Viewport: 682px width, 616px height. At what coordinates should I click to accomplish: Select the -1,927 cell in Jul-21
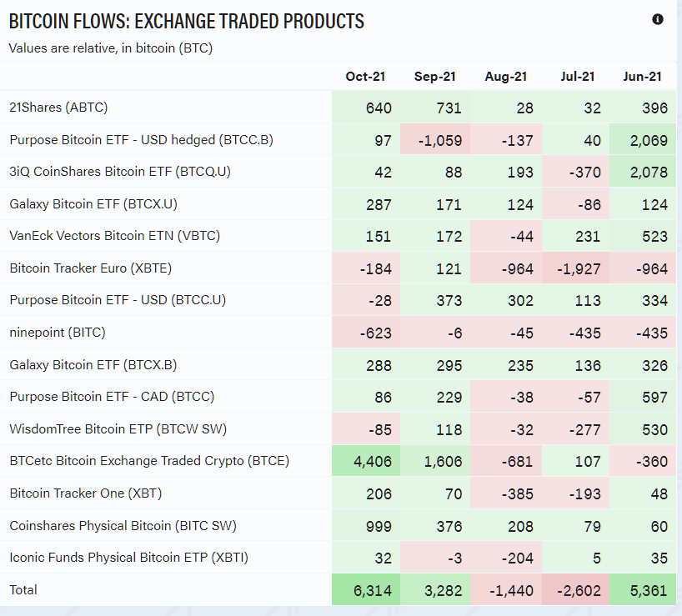575,268
